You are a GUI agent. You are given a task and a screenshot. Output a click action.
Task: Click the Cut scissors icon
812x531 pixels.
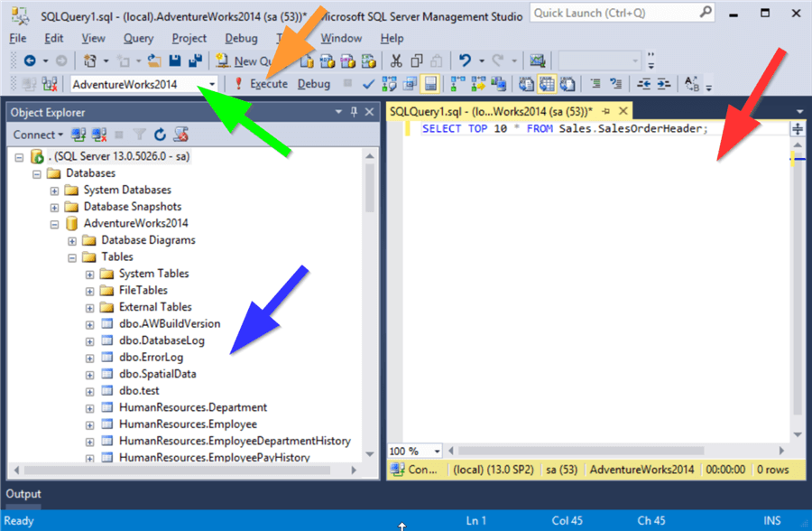pos(396,61)
